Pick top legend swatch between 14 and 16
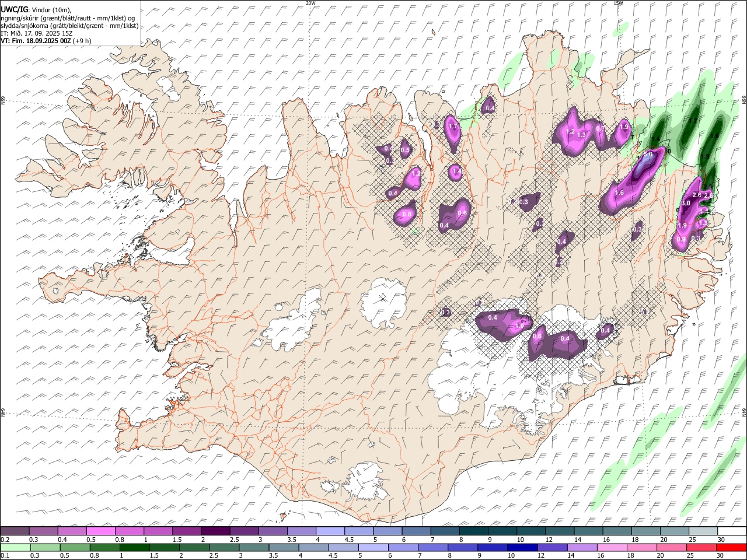This screenshot has width=747, height=560. (x=588, y=531)
